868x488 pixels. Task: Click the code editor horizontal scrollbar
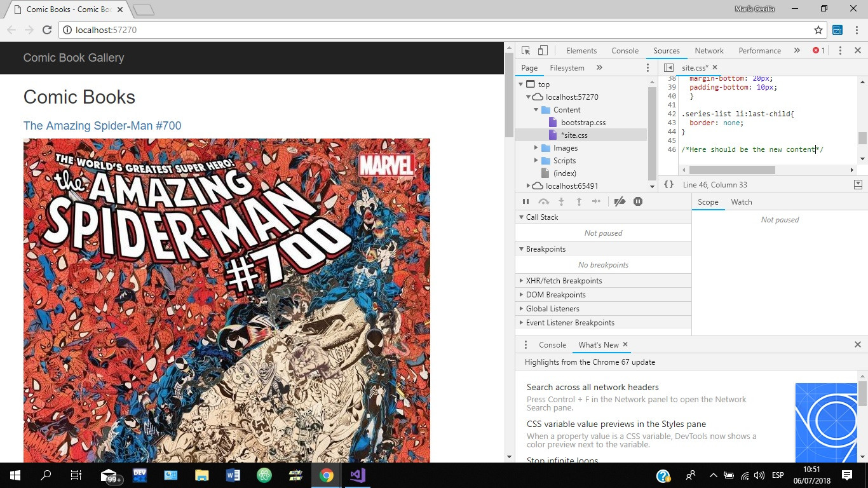(x=732, y=170)
